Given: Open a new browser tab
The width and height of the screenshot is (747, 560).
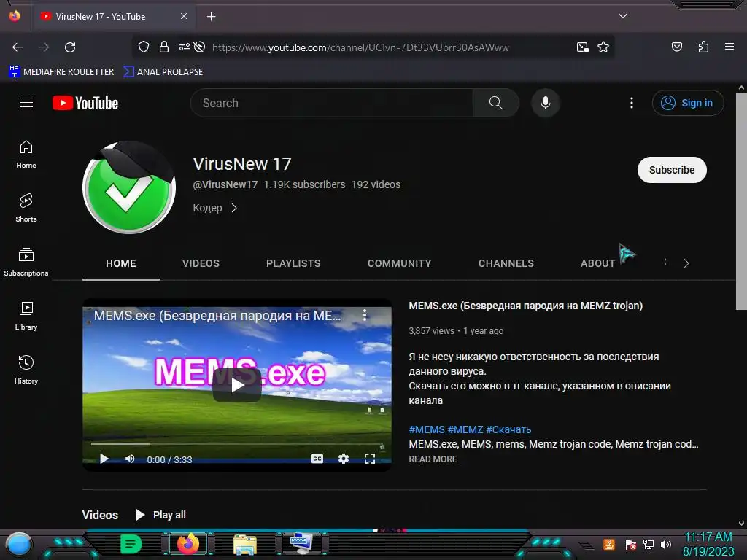Looking at the screenshot, I should pyautogui.click(x=211, y=17).
